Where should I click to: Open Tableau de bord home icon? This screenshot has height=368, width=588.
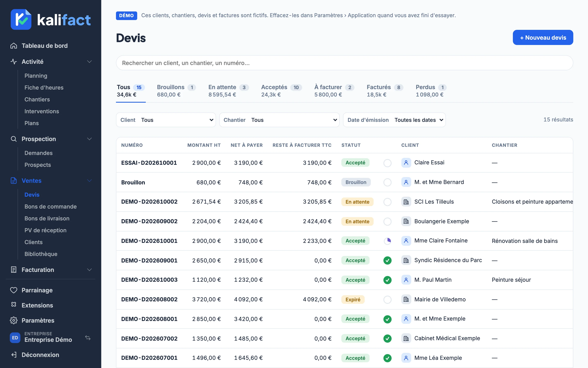(14, 46)
